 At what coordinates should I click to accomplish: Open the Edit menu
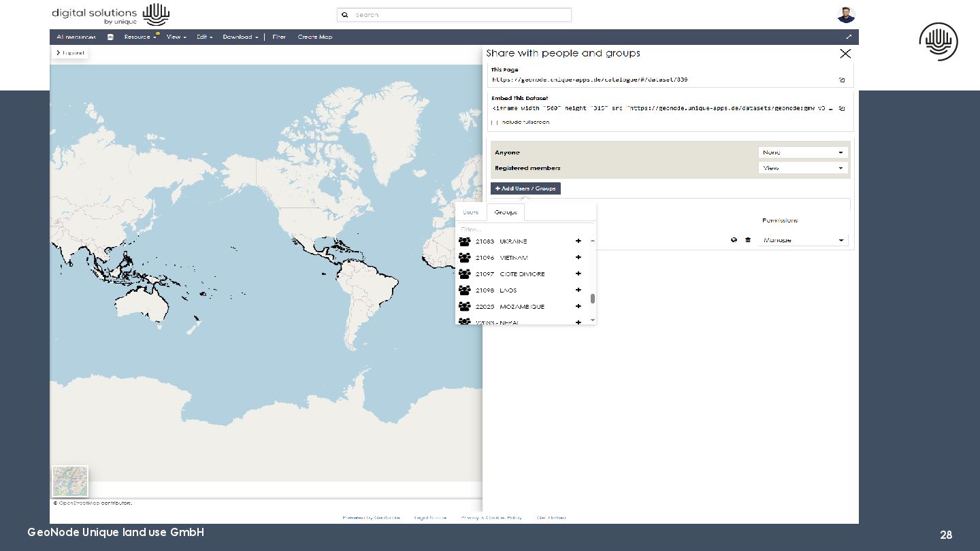pos(205,37)
